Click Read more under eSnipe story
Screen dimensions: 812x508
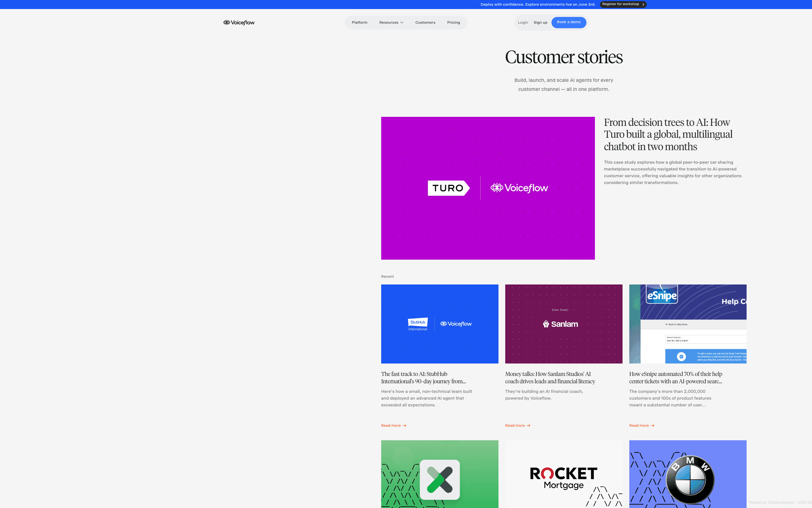(x=641, y=425)
